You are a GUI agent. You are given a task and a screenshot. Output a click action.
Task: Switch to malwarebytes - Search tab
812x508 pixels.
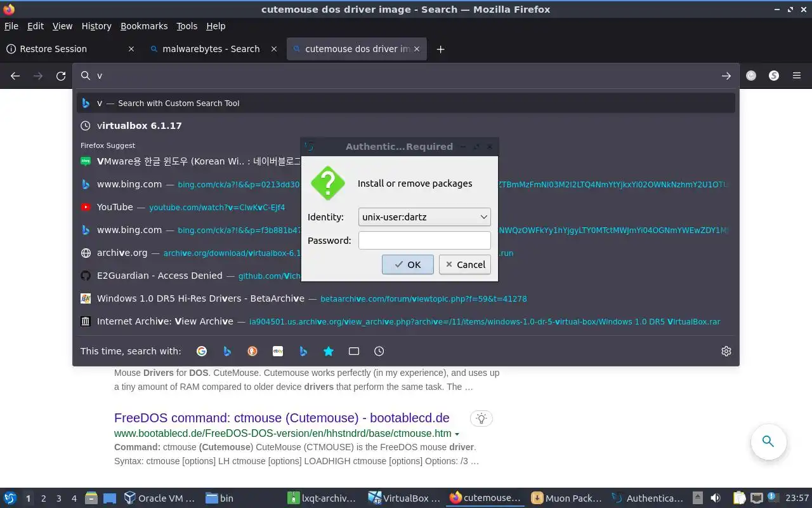point(213,49)
